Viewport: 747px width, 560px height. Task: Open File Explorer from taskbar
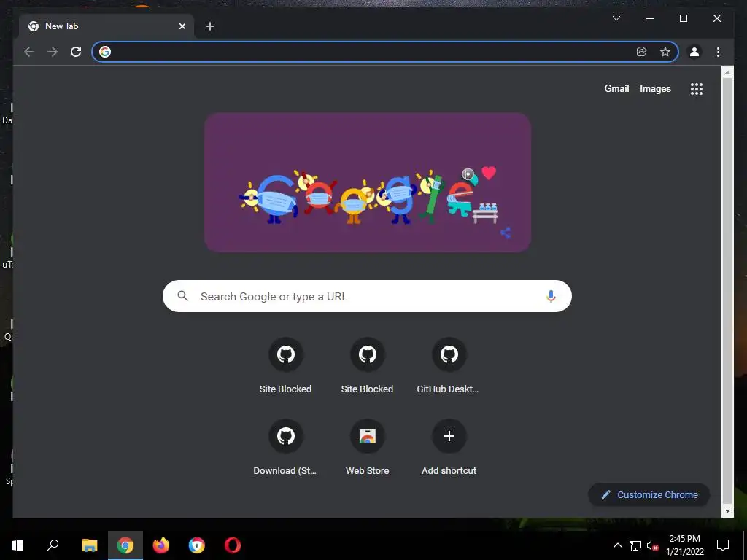coord(90,545)
